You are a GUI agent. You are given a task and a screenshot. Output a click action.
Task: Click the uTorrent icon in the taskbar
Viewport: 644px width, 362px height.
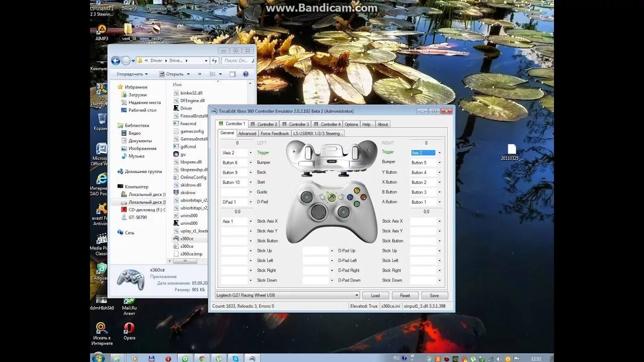coord(219,358)
